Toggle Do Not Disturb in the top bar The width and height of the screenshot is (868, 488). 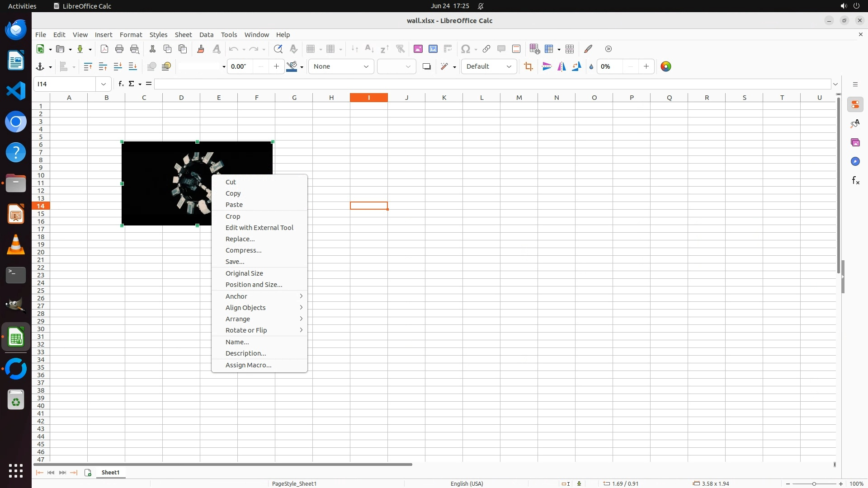[481, 6]
